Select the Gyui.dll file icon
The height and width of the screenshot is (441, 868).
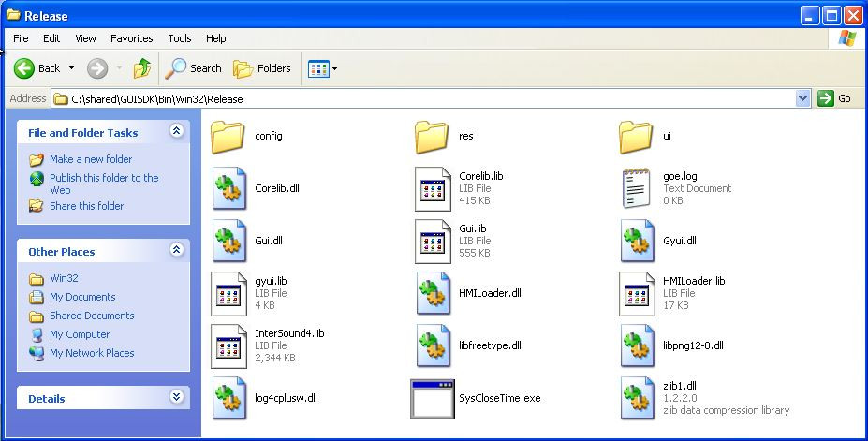(x=637, y=241)
